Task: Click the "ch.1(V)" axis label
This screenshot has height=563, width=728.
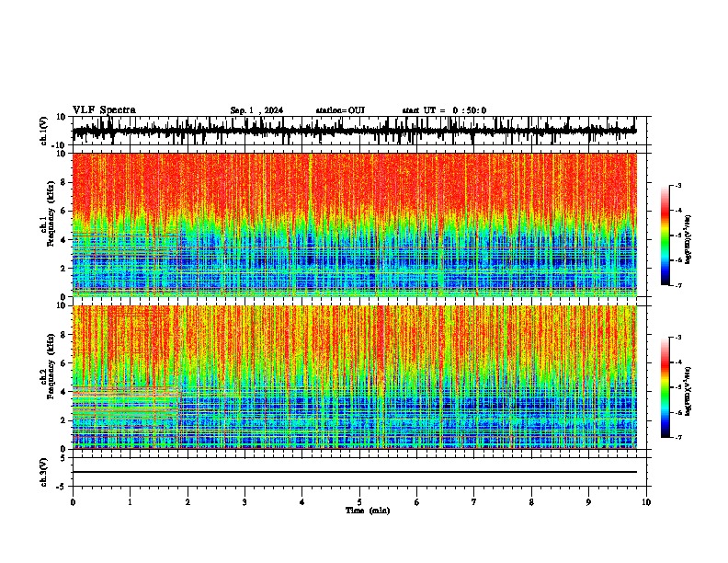Action: coord(44,131)
